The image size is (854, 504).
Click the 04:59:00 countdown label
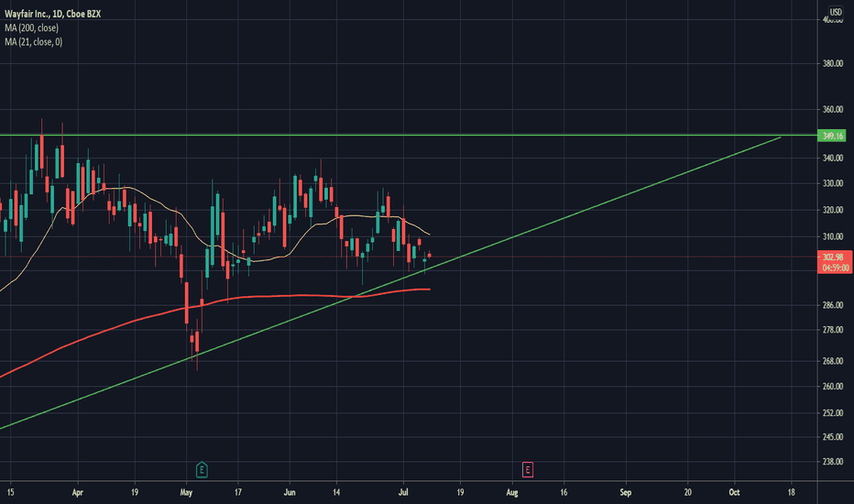[x=835, y=268]
